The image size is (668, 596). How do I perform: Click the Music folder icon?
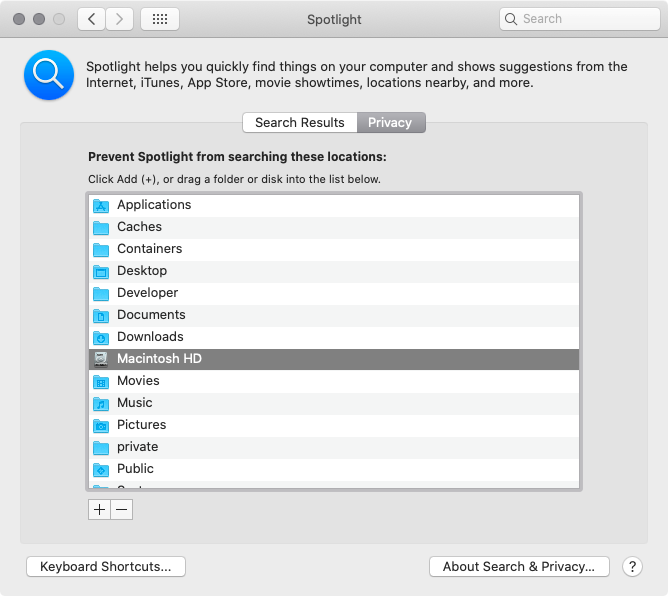coord(101,403)
